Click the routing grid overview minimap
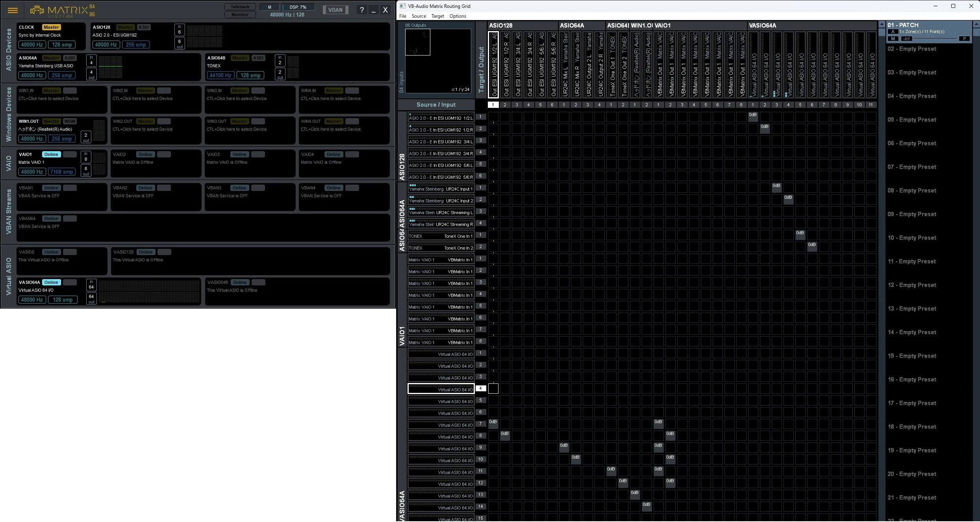 tap(438, 61)
